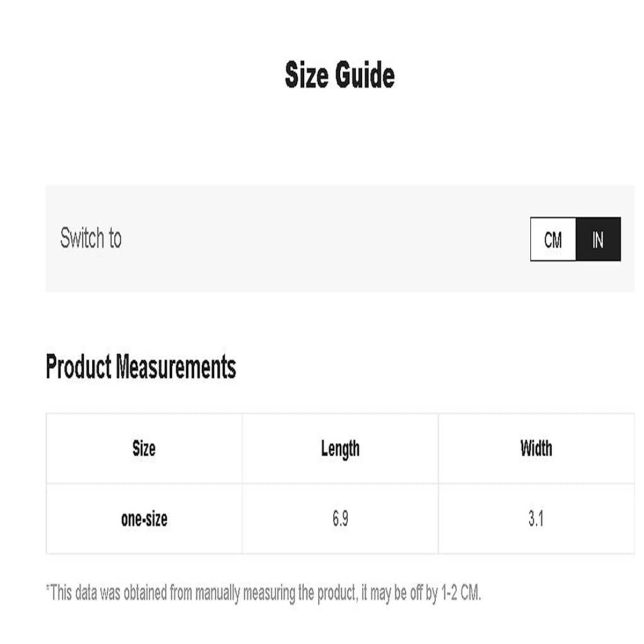The width and height of the screenshot is (644, 644).
Task: Click the one-size table cell
Action: point(144,519)
